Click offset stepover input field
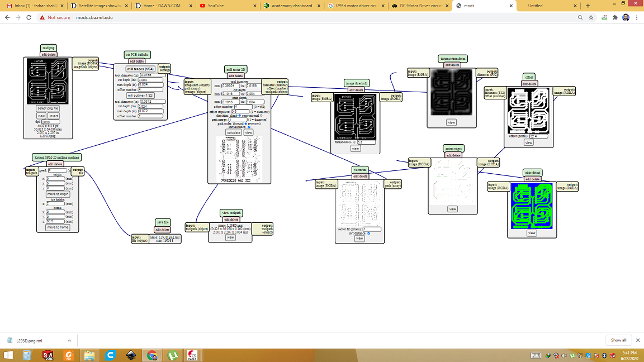644x362 pixels. tap(240, 112)
